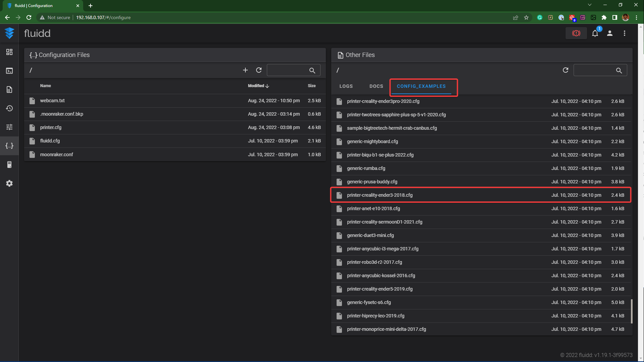Click the browser address bar URL

[x=103, y=17]
